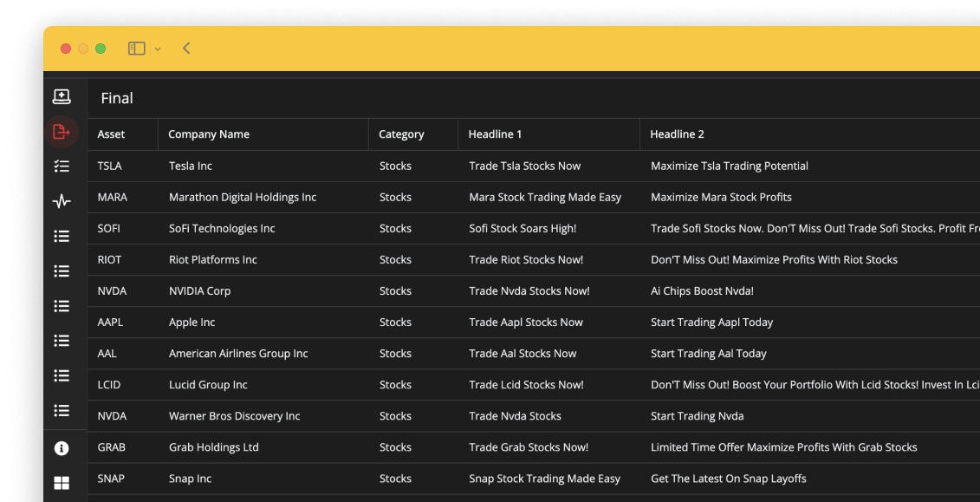Sort by the Category column header
The width and height of the screenshot is (980, 502).
(401, 134)
